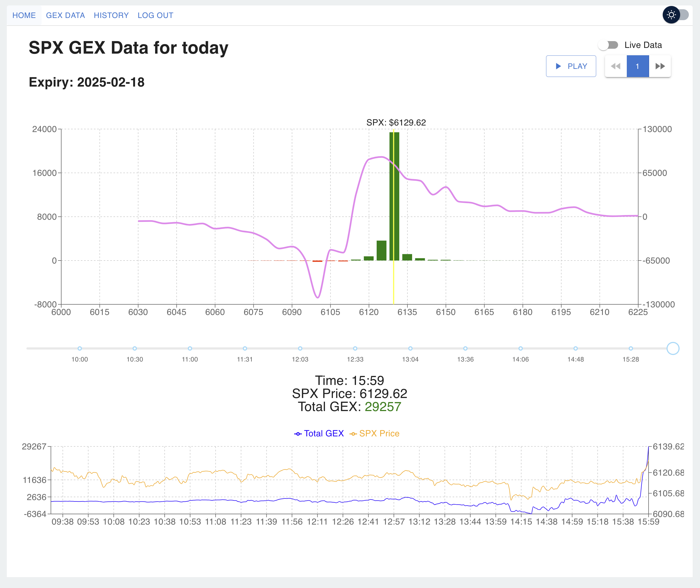Click the 15:28 timeline marker
700x588 pixels.
click(x=631, y=348)
